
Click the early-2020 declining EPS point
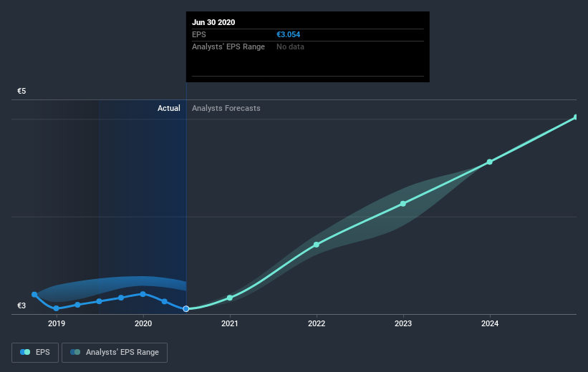click(164, 301)
